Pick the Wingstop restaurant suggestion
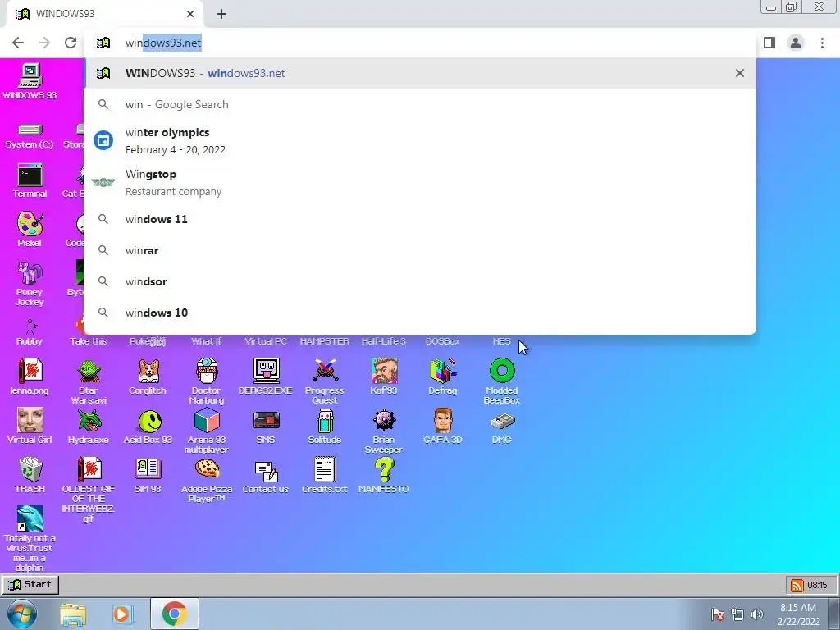This screenshot has height=630, width=840. click(420, 183)
